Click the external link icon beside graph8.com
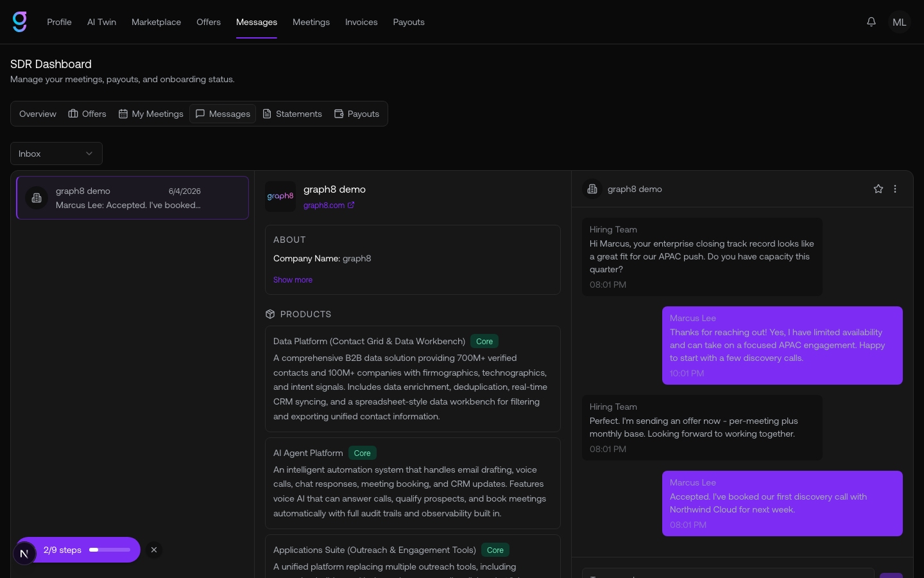Viewport: 924px width, 578px height. (351, 206)
